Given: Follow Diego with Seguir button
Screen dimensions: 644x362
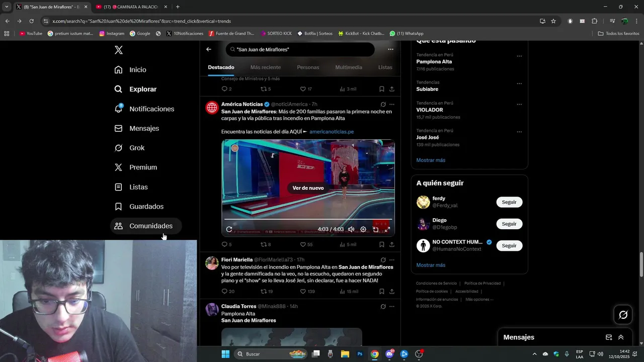Looking at the screenshot, I should click(x=509, y=224).
